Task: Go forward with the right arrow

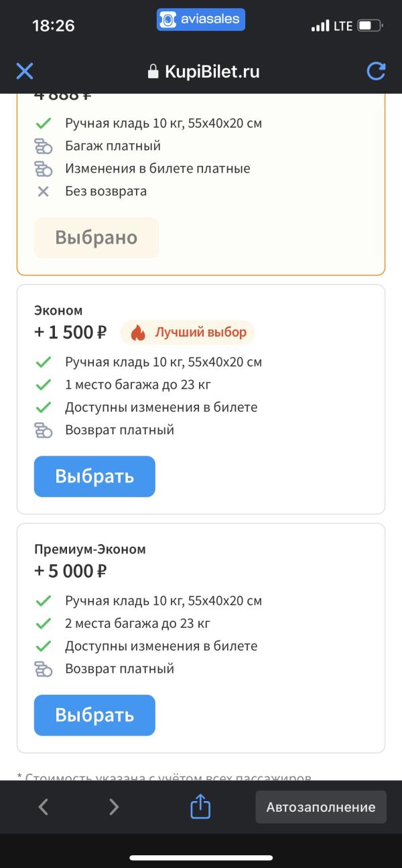Action: (x=114, y=807)
